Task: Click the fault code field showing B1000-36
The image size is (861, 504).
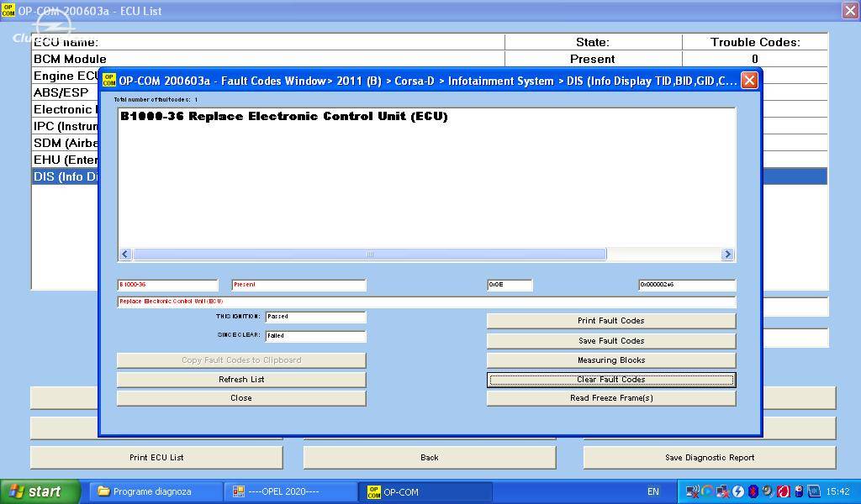Action: click(x=168, y=285)
